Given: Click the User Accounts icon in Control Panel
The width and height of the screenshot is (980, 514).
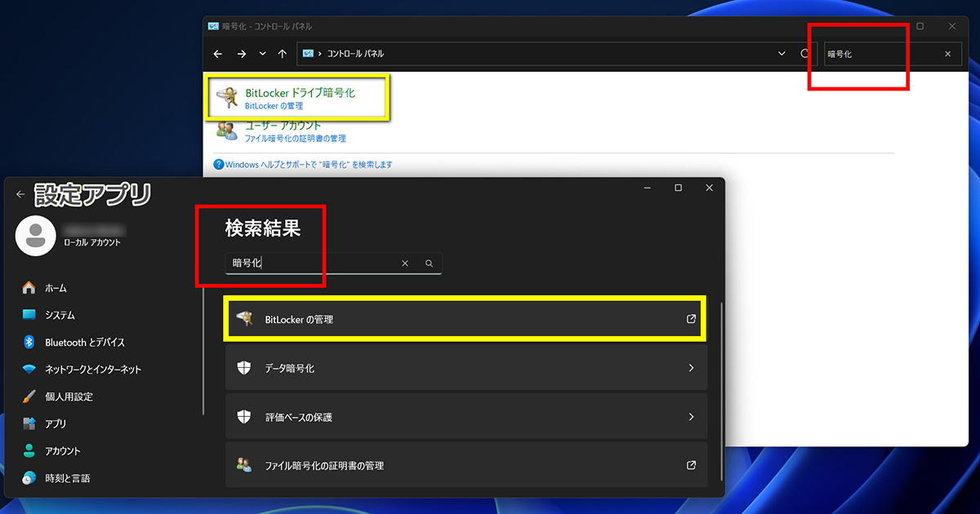Looking at the screenshot, I should (x=227, y=131).
